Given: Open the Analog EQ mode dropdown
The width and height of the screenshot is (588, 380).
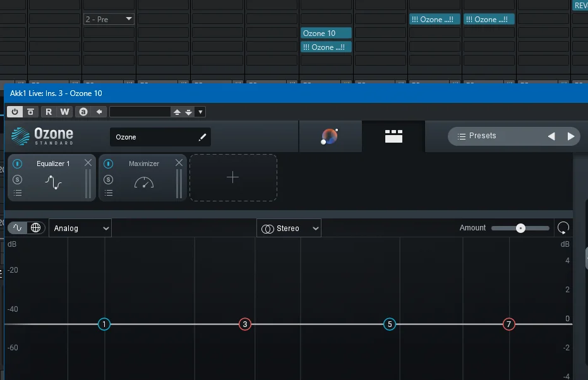Looking at the screenshot, I should (x=80, y=229).
